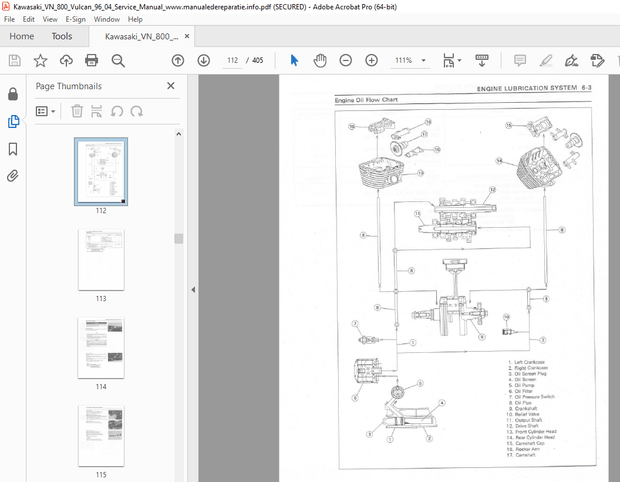This screenshot has width=620, height=482.
Task: Open the Window menu
Action: pos(106,19)
